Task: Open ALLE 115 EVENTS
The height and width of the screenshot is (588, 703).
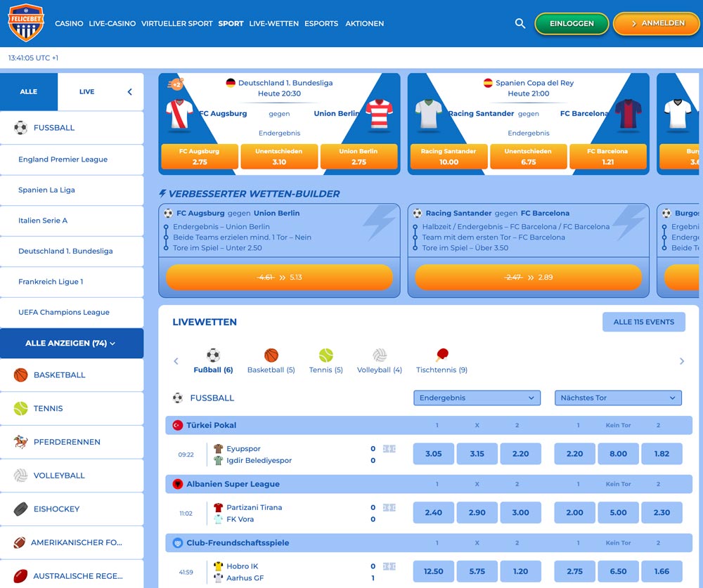Action: click(643, 322)
